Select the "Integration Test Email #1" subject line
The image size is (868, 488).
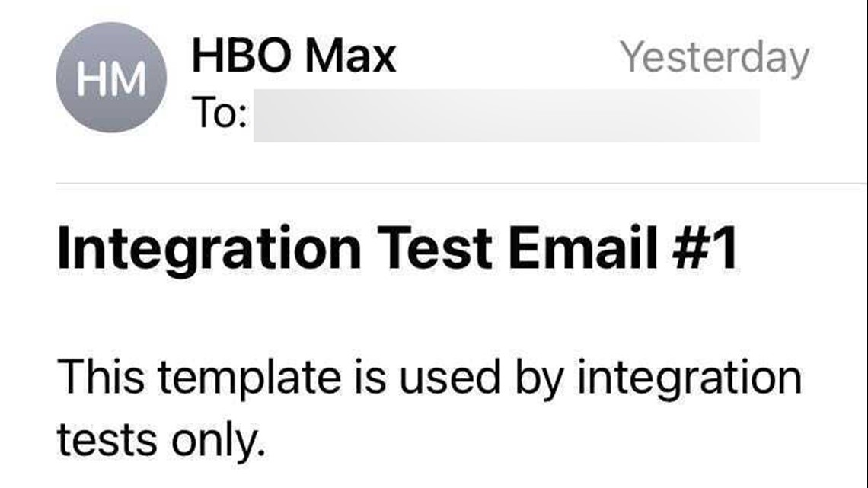(397, 248)
